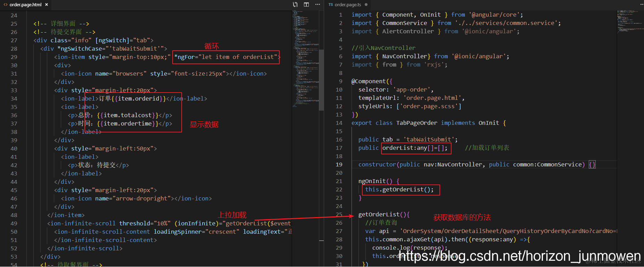Click the Open Changes compare icon
The width and height of the screenshot is (644, 267).
coord(295,5)
